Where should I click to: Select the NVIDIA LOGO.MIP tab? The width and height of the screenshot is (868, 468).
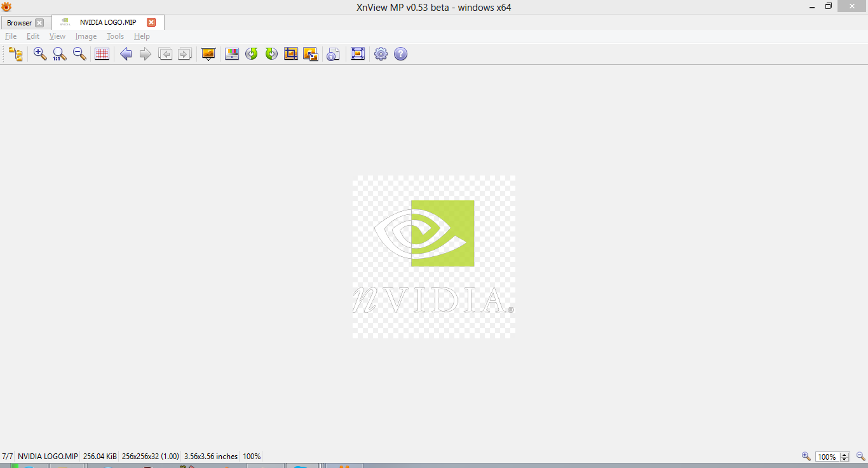[x=108, y=22]
